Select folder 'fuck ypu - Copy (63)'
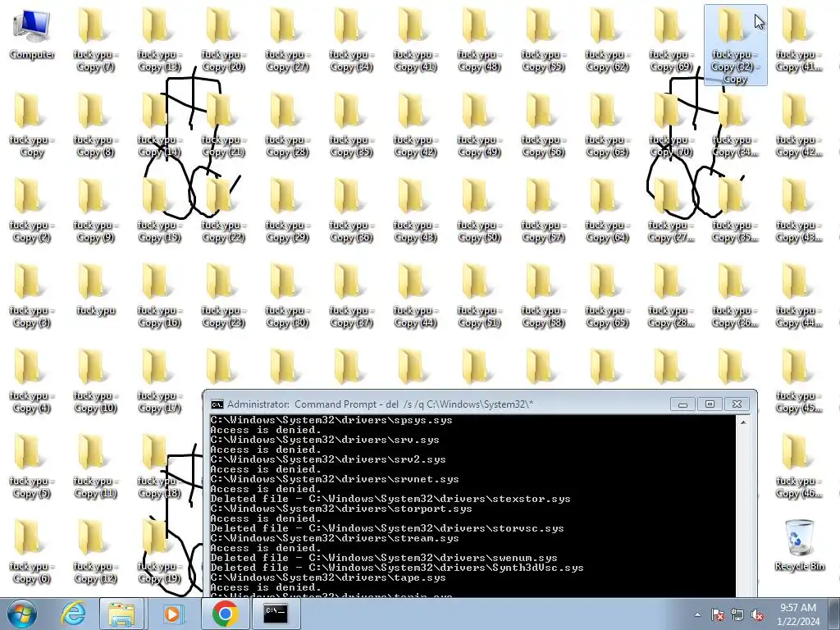840x630 pixels. pyautogui.click(x=607, y=126)
